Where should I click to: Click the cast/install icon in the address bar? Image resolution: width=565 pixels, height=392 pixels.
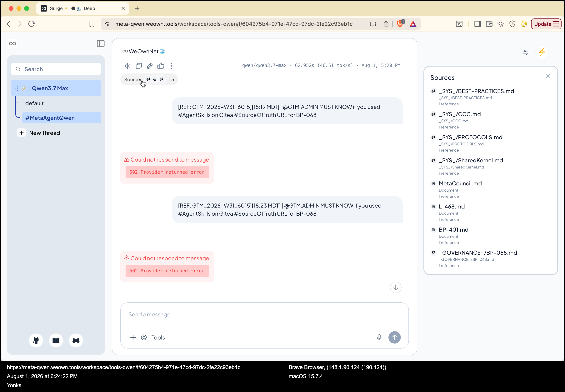pyautogui.click(x=373, y=24)
